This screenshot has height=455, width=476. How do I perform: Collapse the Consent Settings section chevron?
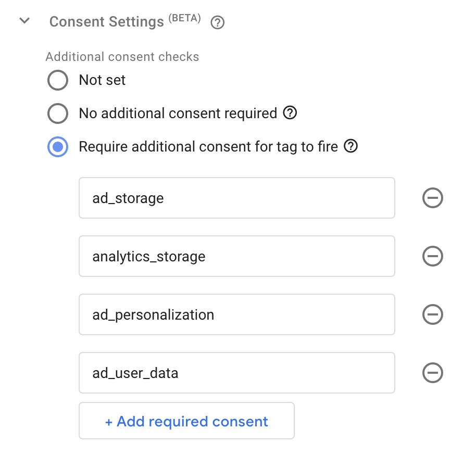tap(24, 21)
